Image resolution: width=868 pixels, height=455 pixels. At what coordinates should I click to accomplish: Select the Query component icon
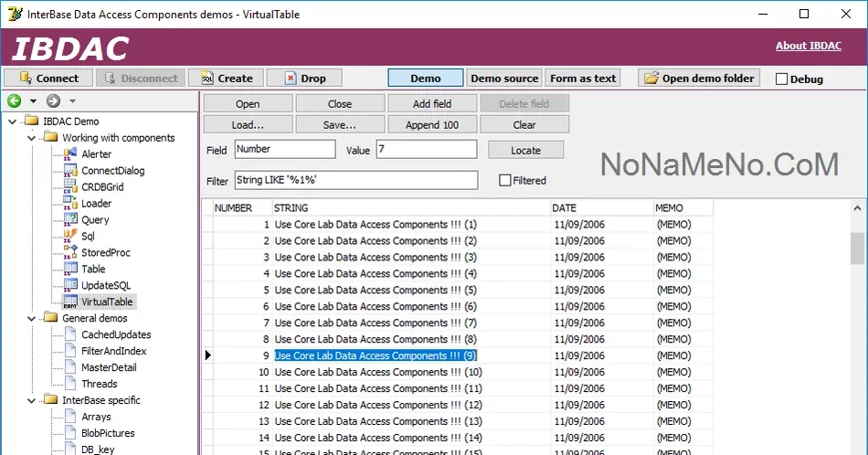pyautogui.click(x=70, y=220)
